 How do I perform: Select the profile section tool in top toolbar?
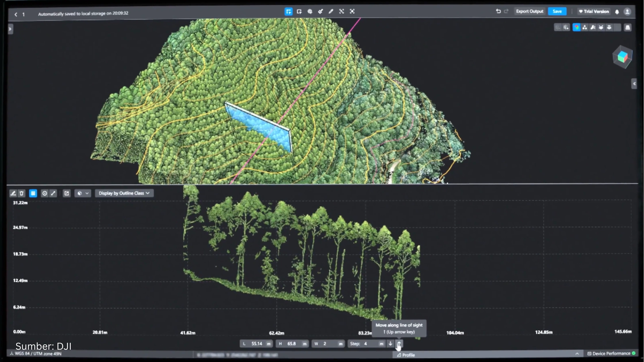coord(288,11)
